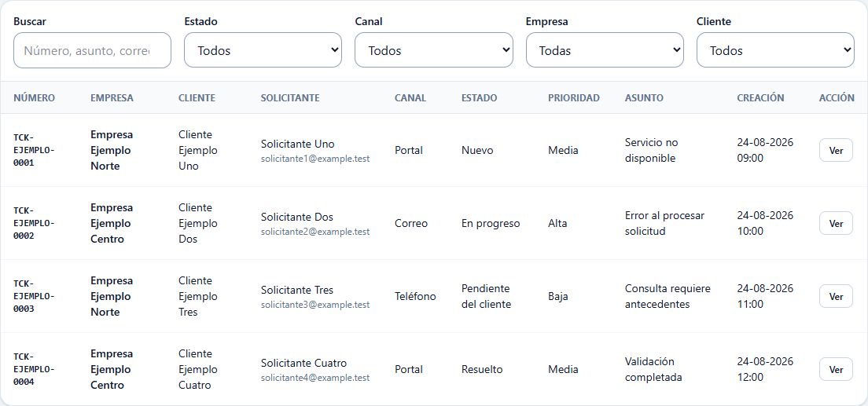Image resolution: width=868 pixels, height=406 pixels.
Task: Click the Resuelto status cell
Action: 482,370
